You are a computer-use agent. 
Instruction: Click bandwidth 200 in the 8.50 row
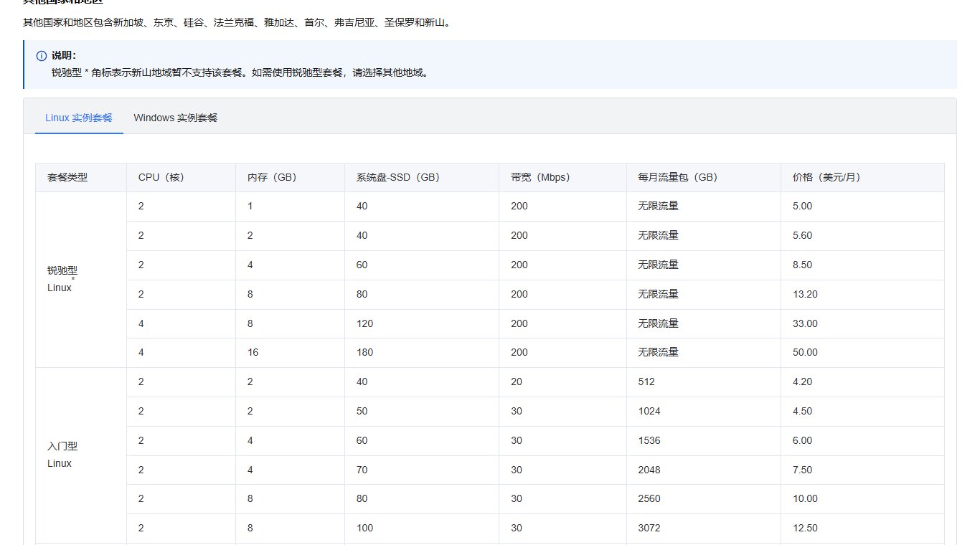(562, 265)
